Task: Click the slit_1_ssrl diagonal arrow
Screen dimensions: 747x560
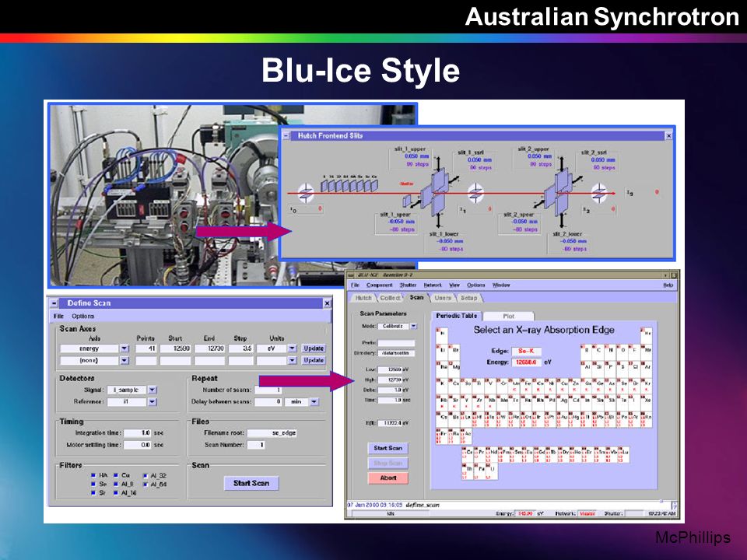Action: 454,180
